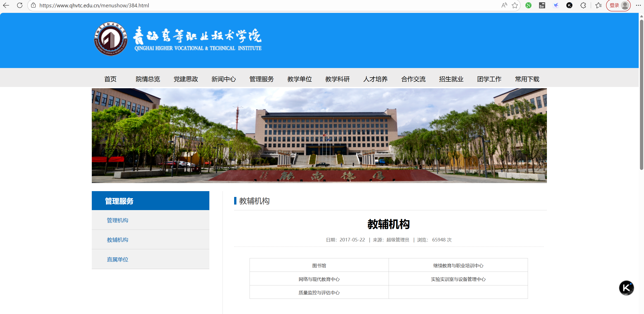Go to 首页 in navigation
The image size is (644, 314).
click(110, 79)
